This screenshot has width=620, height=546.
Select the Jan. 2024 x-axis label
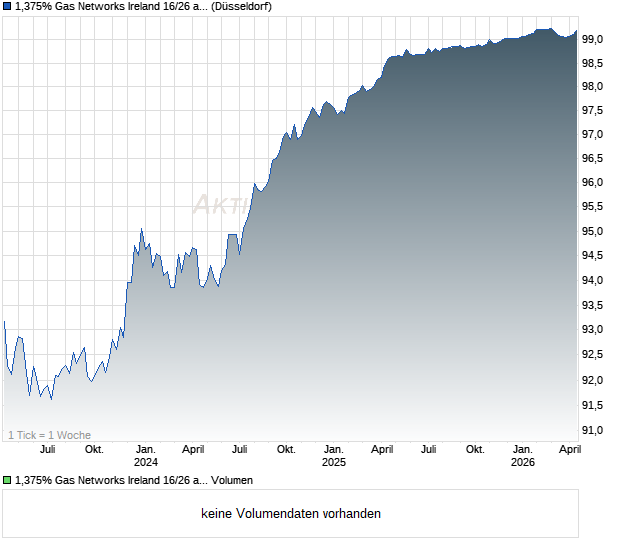pyautogui.click(x=146, y=455)
